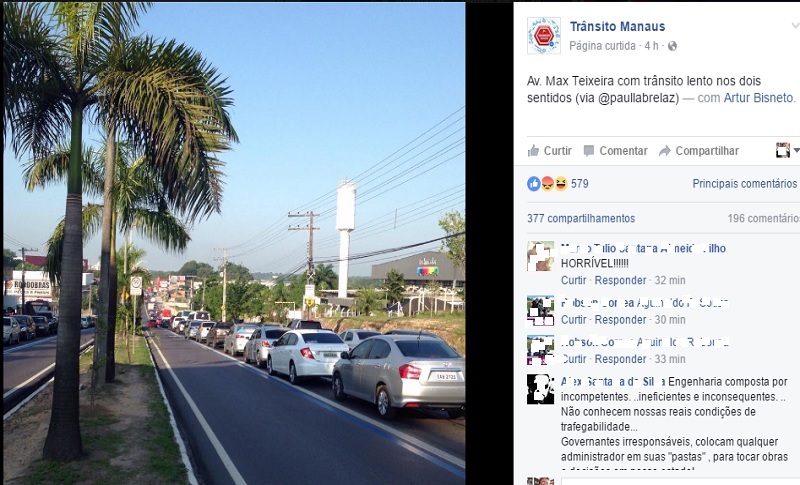800x485 pixels.
Task: Click the Comentar speech bubble icon
Action: (x=589, y=150)
